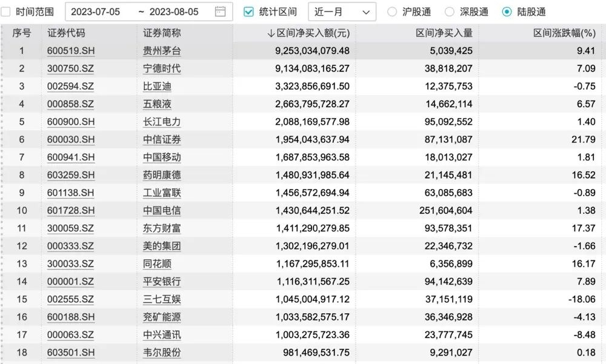
Task: Select change value 17.37 in 东方财富 row
Action: [x=584, y=228]
